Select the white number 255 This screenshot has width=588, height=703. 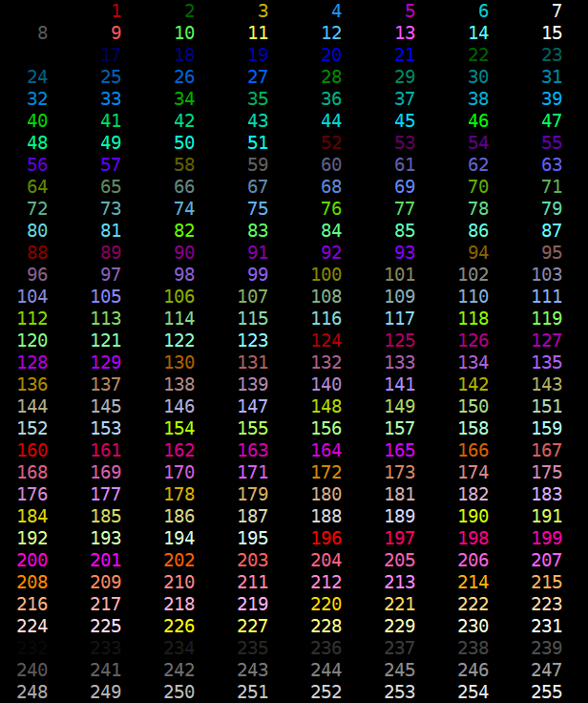coord(547,692)
